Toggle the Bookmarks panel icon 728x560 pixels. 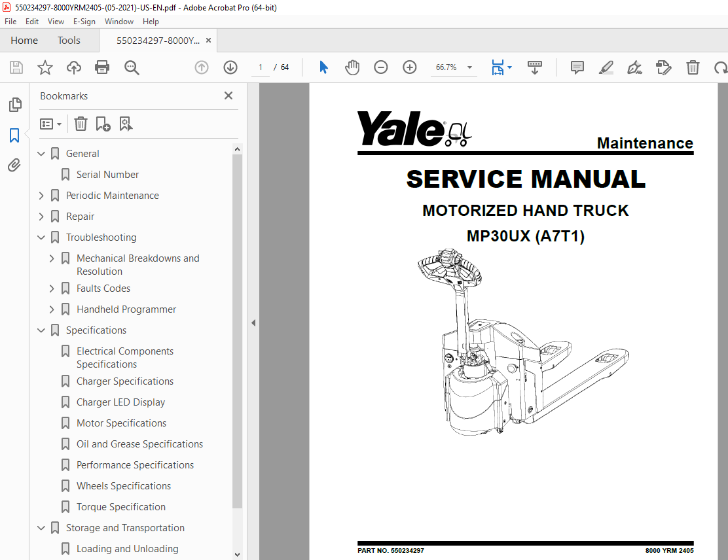[14, 135]
